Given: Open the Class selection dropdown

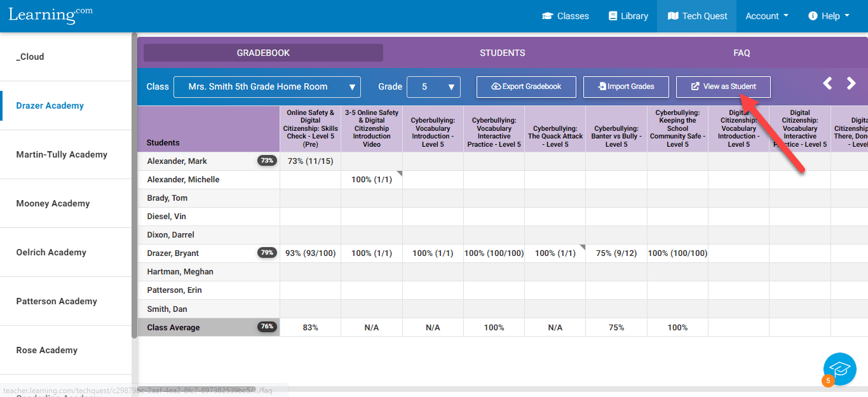Looking at the screenshot, I should pos(266,86).
